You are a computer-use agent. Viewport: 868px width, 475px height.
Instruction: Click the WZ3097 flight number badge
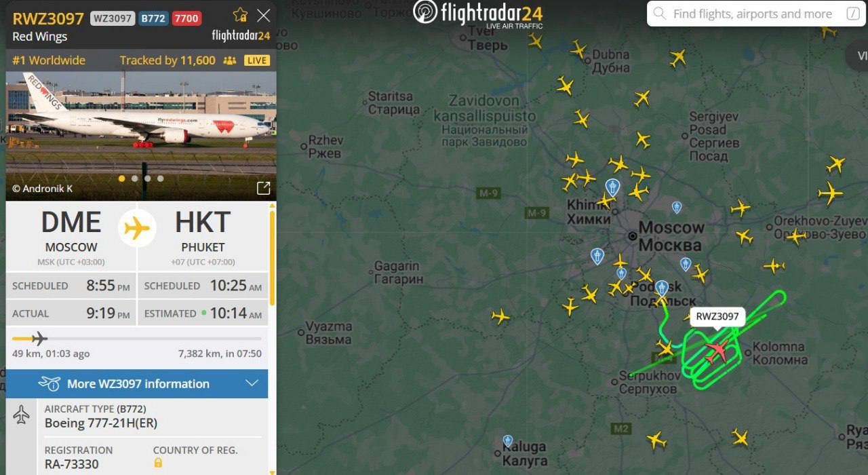coord(112,18)
